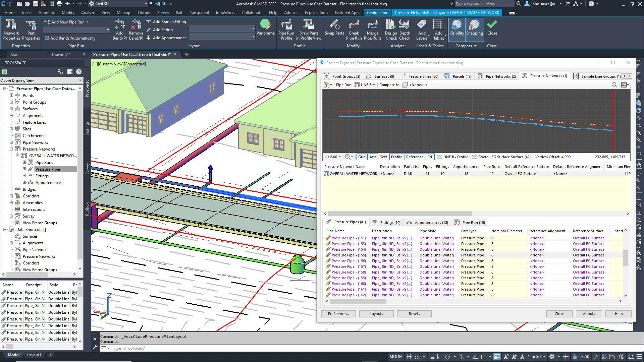Enable the Snapping compass tool
This screenshot has width=644, height=362.
[475, 29]
